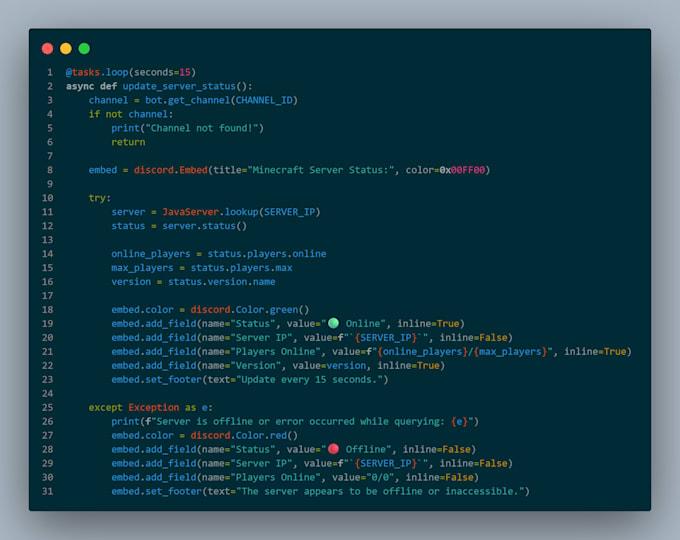Click inline=True on line 19
The width and height of the screenshot is (680, 540).
(428, 324)
